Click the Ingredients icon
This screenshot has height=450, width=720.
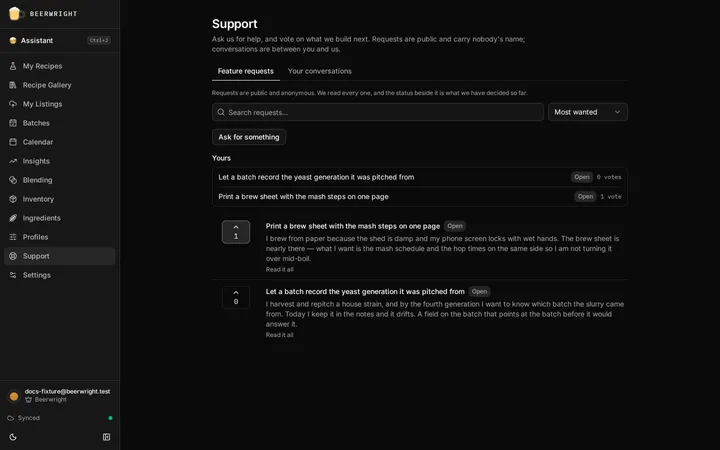tap(13, 218)
